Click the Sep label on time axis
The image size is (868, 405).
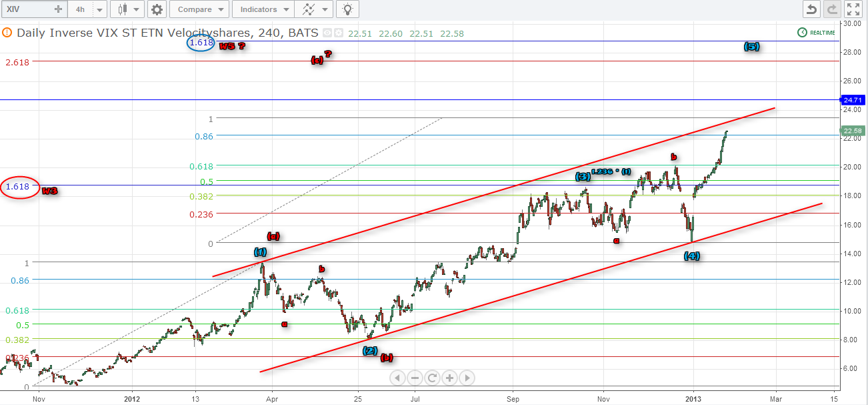(513, 398)
